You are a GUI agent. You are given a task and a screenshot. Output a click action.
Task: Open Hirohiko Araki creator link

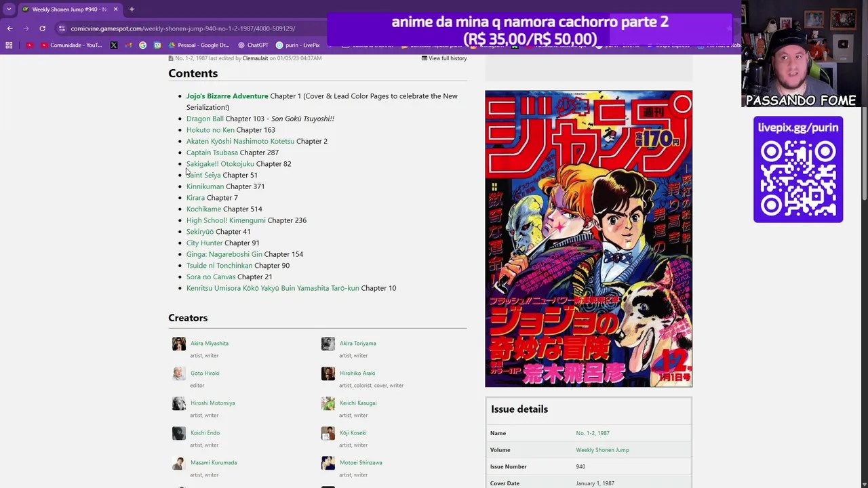[357, 373]
